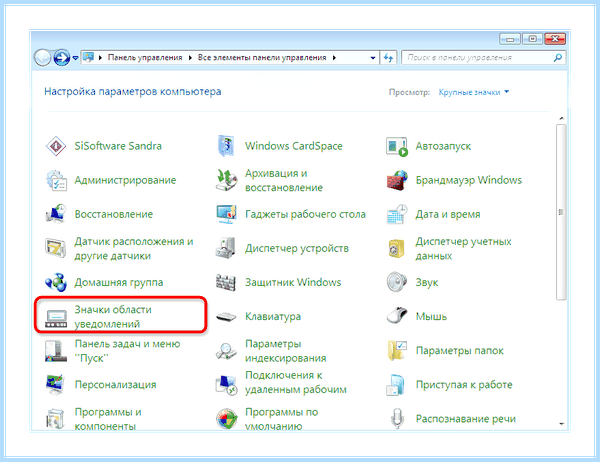Click the Программы по умолчанию icon
The width and height of the screenshot is (600, 462).
point(226,419)
